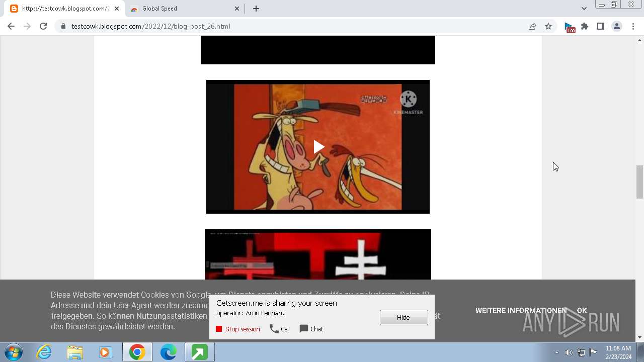Click the browser forward arrow

point(27,26)
